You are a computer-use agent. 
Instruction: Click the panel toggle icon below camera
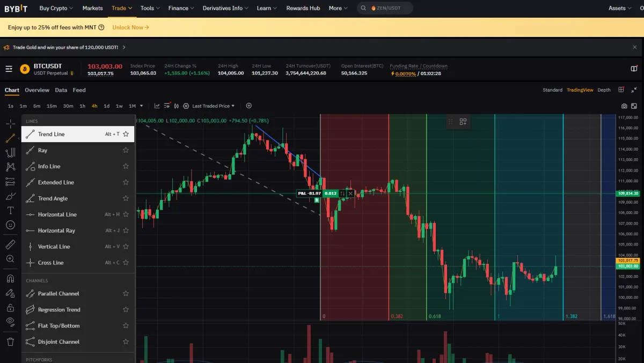pyautogui.click(x=634, y=106)
